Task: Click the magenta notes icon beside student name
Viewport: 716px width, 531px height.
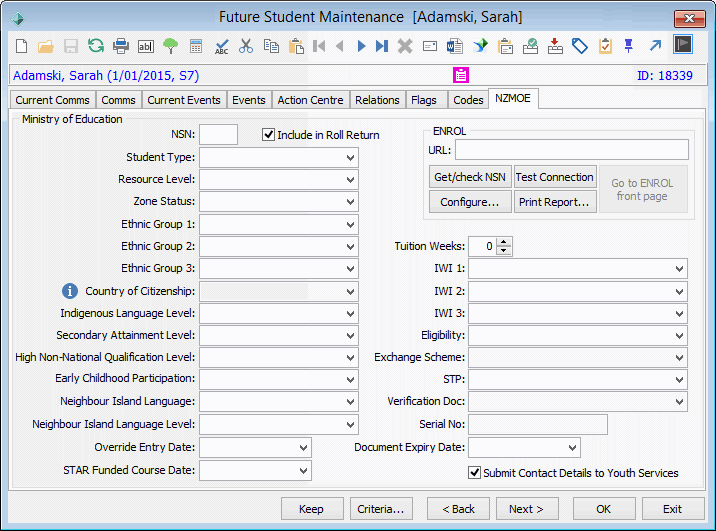Action: tap(461, 75)
